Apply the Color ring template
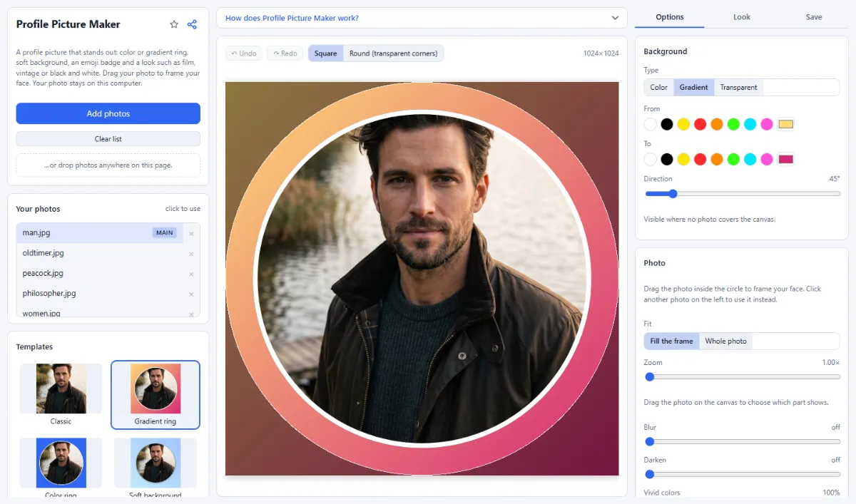 pos(61,467)
